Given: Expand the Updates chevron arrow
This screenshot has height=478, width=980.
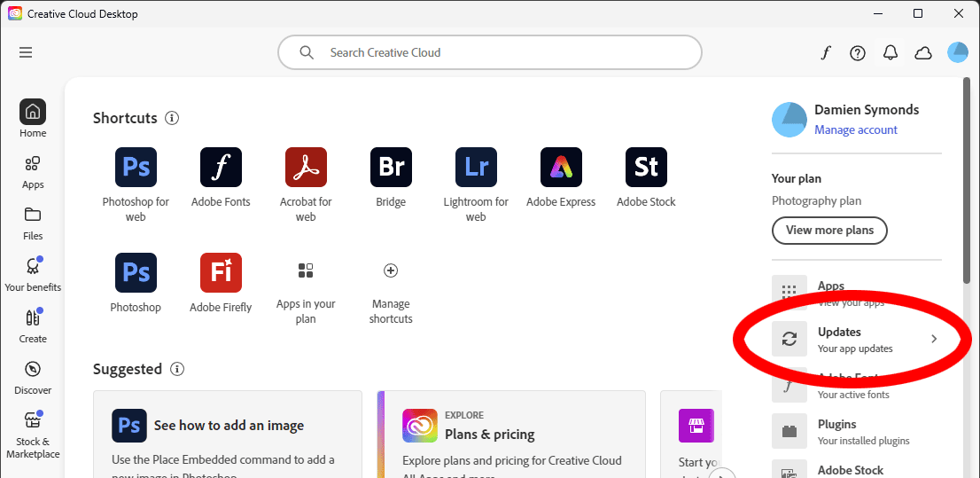Looking at the screenshot, I should [x=934, y=339].
